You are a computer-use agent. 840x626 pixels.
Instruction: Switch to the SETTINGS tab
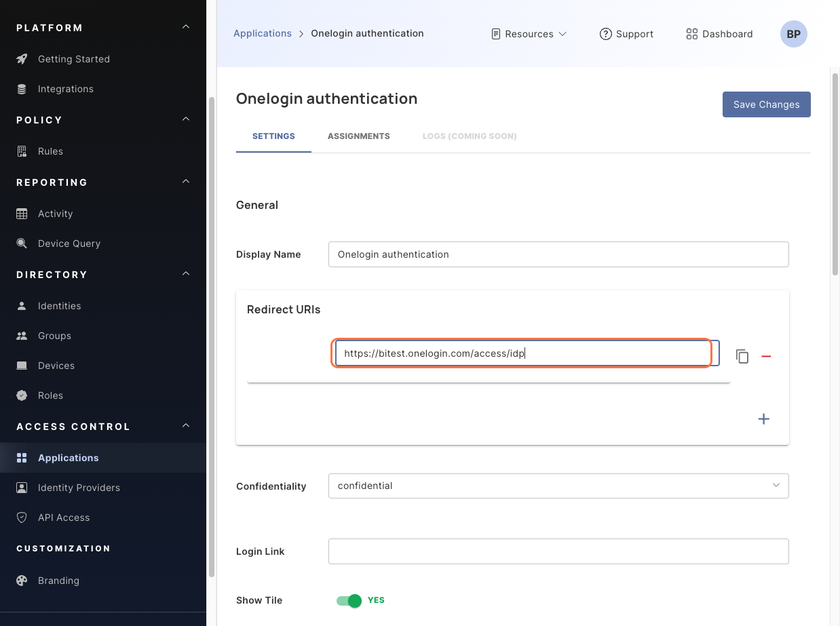(x=273, y=136)
